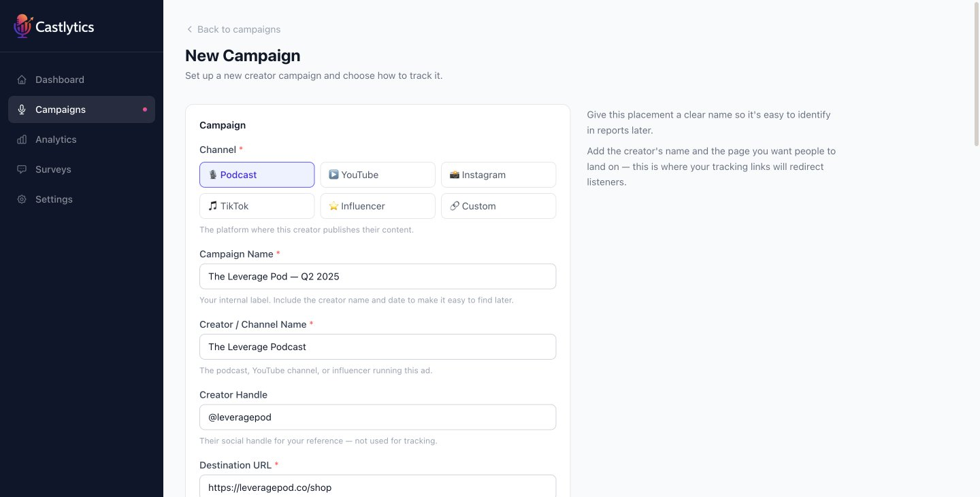This screenshot has width=980, height=497.
Task: Click the back chevron arrow icon
Action: (189, 29)
